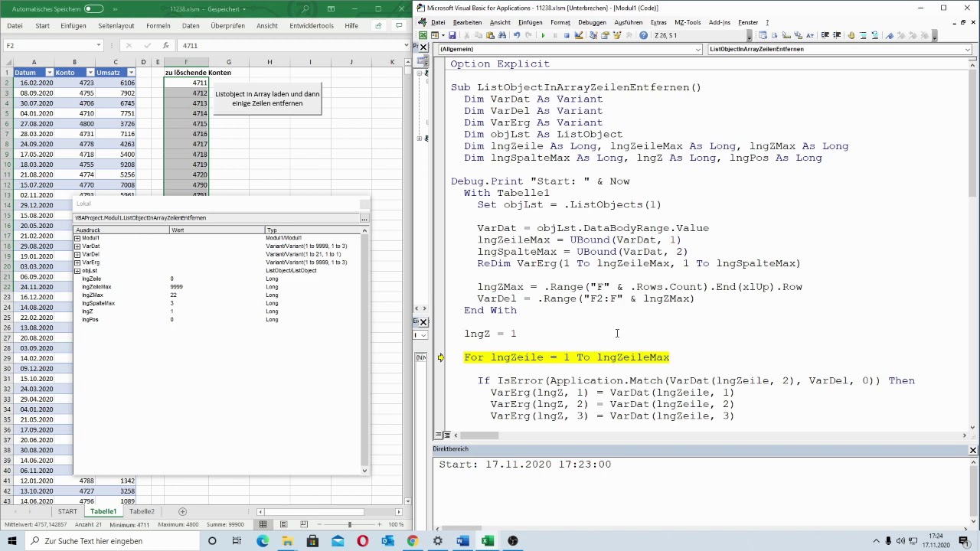The height and width of the screenshot is (551, 980).
Task: Click the Indent icon in VBA Edit toolbar
Action: tap(825, 35)
